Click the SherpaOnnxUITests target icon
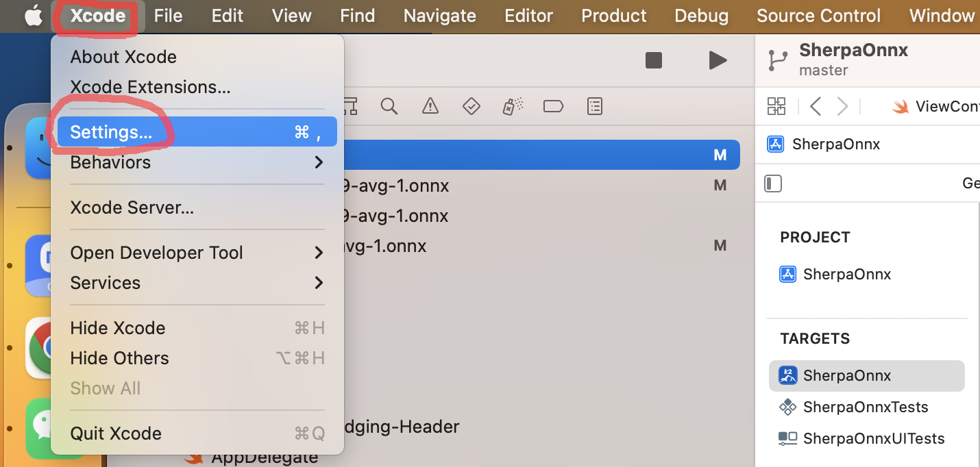 tap(788, 439)
